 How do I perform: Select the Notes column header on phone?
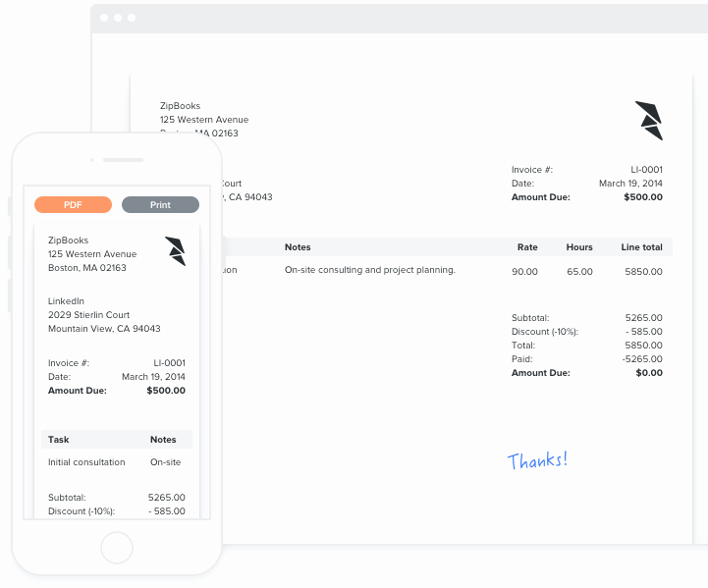[163, 440]
